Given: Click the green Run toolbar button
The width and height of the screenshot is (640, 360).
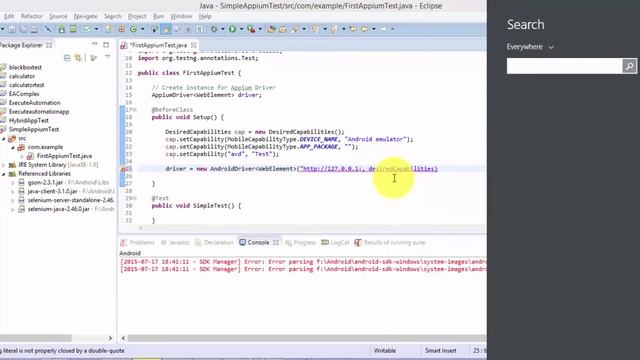Looking at the screenshot, I should [x=232, y=29].
